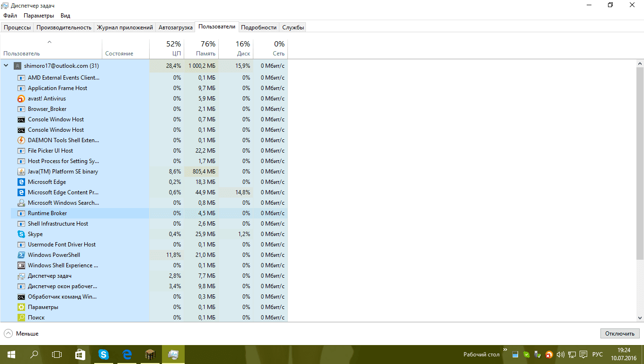
Task: Sort by the Состояние column header
Action: [125, 48]
